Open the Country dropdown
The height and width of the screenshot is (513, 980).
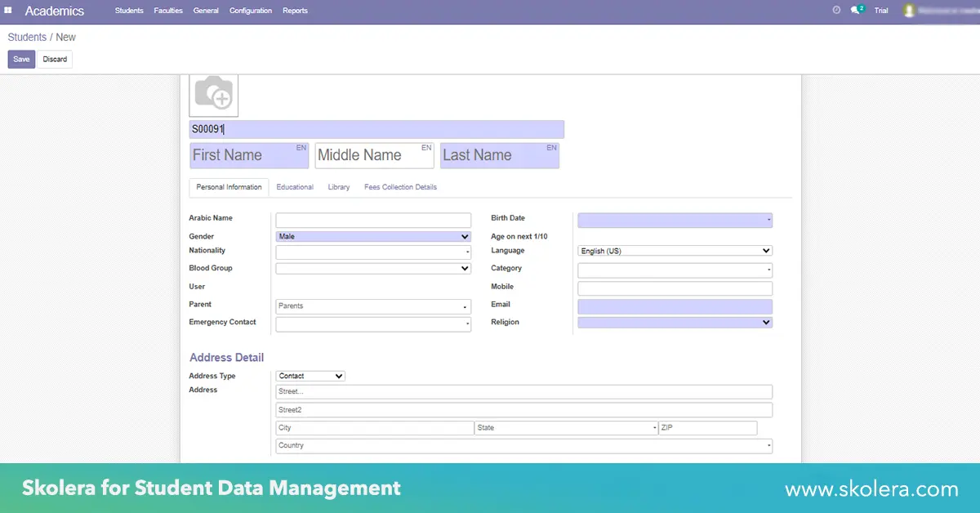coord(523,446)
